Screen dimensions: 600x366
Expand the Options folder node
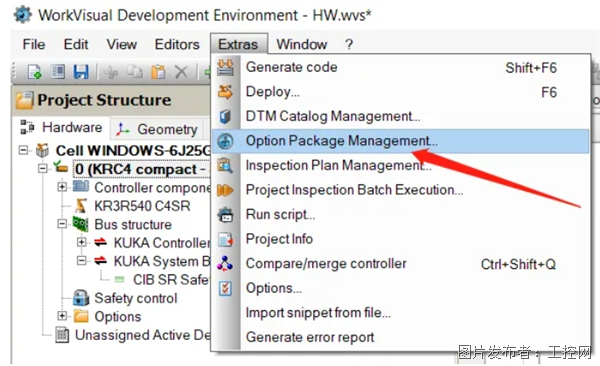(x=62, y=316)
